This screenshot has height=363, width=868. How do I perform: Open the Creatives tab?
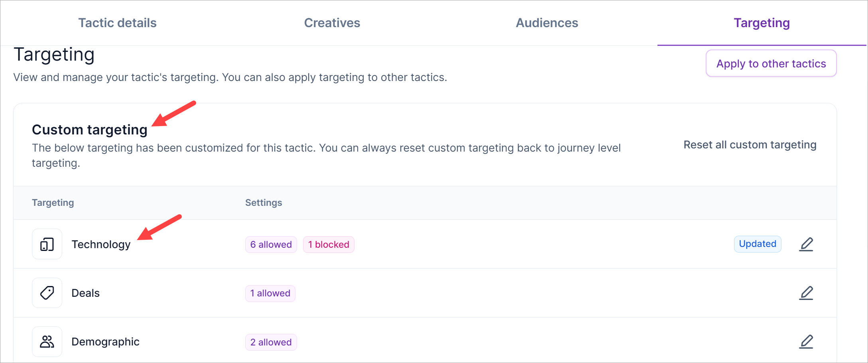(332, 23)
